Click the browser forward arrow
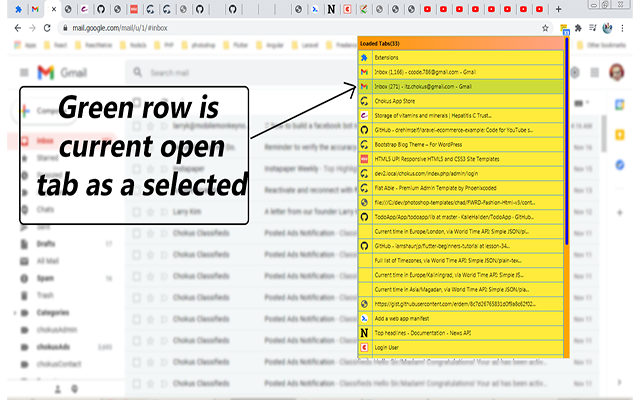Image resolution: width=640 pixels, height=400 pixels. click(x=32, y=28)
